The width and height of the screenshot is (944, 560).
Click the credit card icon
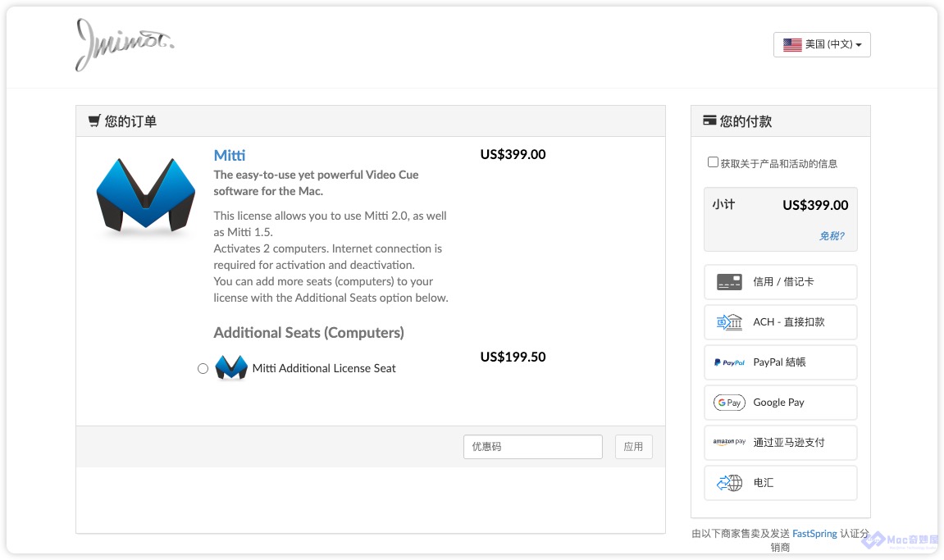(x=729, y=282)
